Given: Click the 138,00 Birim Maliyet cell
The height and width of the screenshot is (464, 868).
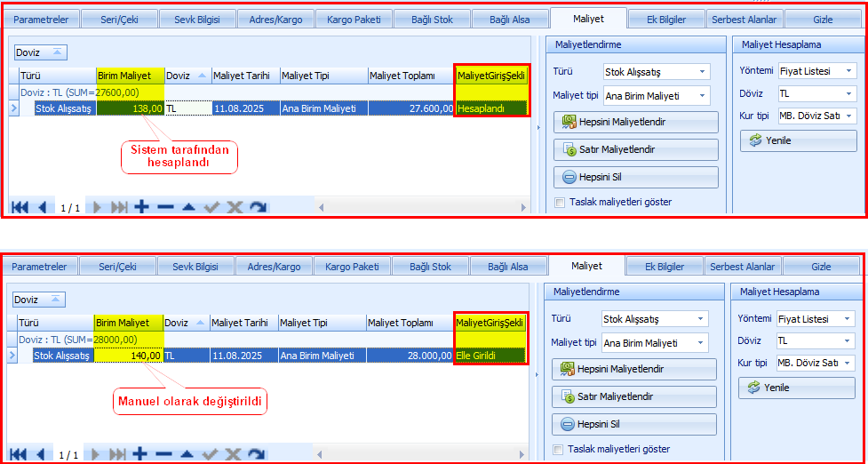Looking at the screenshot, I should click(130, 108).
